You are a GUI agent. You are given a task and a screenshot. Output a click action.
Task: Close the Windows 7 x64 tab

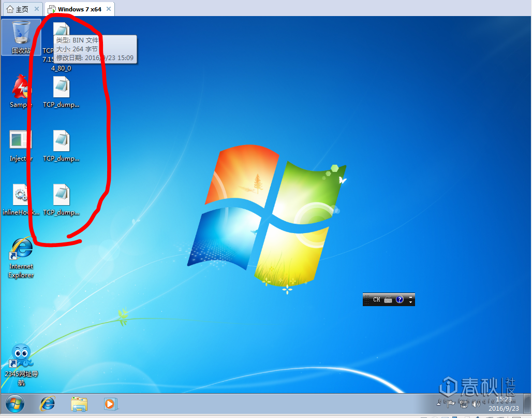click(109, 9)
